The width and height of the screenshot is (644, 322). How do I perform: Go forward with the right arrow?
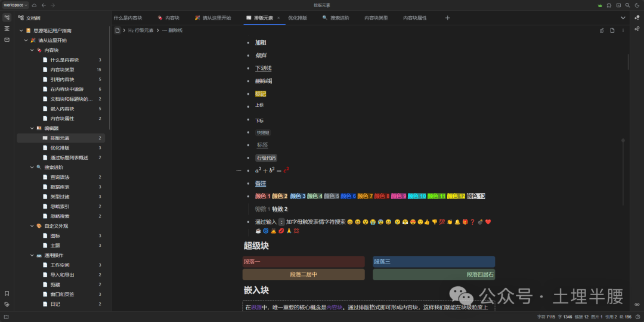tap(52, 5)
